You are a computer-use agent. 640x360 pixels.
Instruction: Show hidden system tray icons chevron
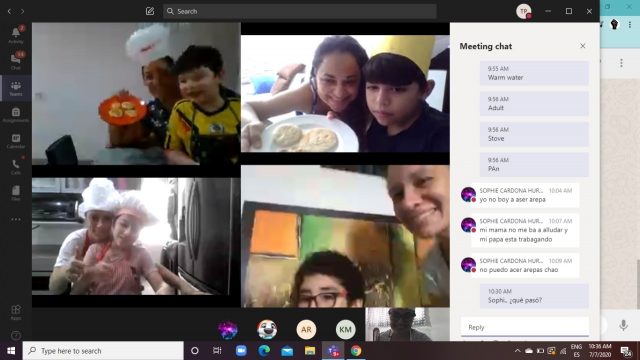coord(517,351)
